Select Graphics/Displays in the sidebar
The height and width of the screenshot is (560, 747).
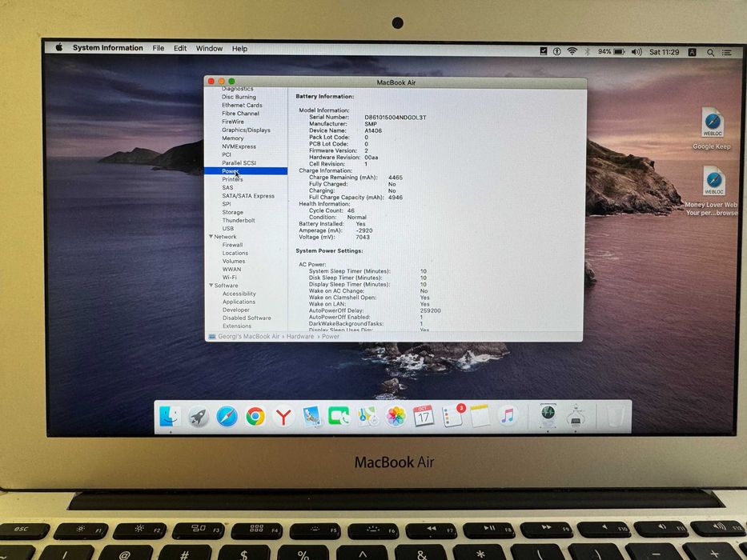[246, 130]
